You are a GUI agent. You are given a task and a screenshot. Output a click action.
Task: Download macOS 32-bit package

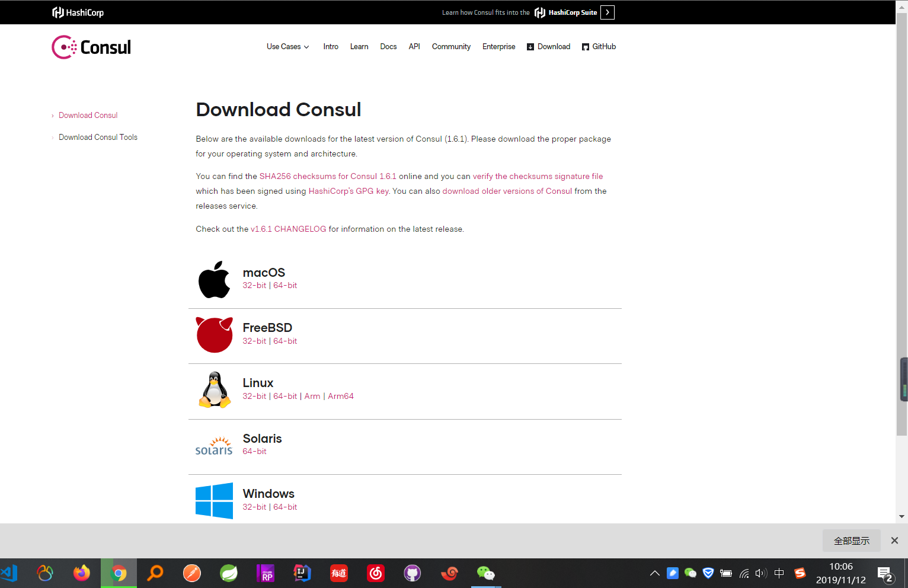pos(254,286)
